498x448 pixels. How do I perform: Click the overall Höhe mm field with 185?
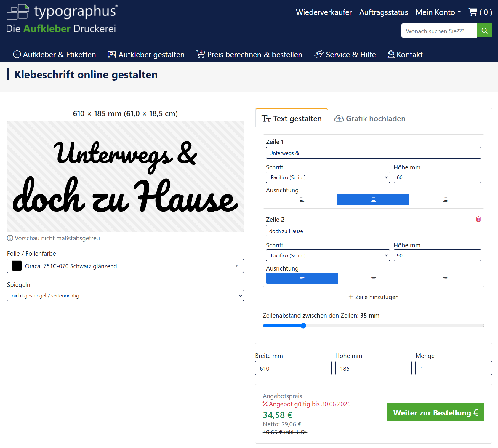[373, 368]
